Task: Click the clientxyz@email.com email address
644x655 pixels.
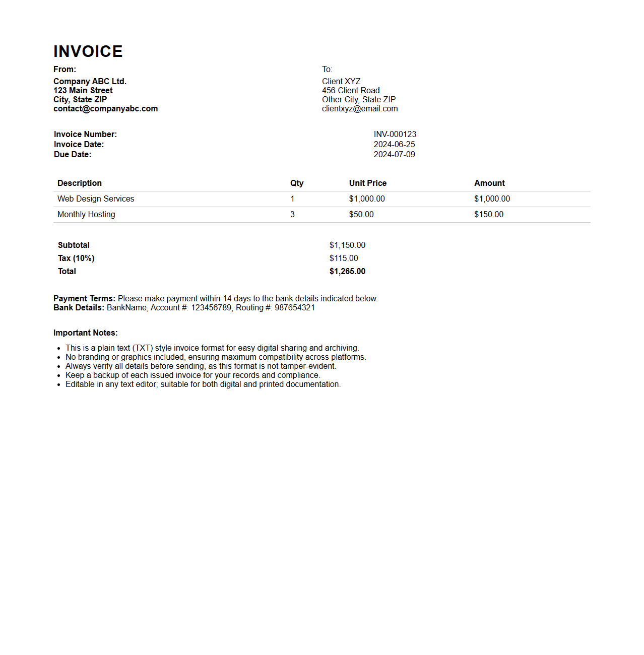Action: pyautogui.click(x=360, y=109)
